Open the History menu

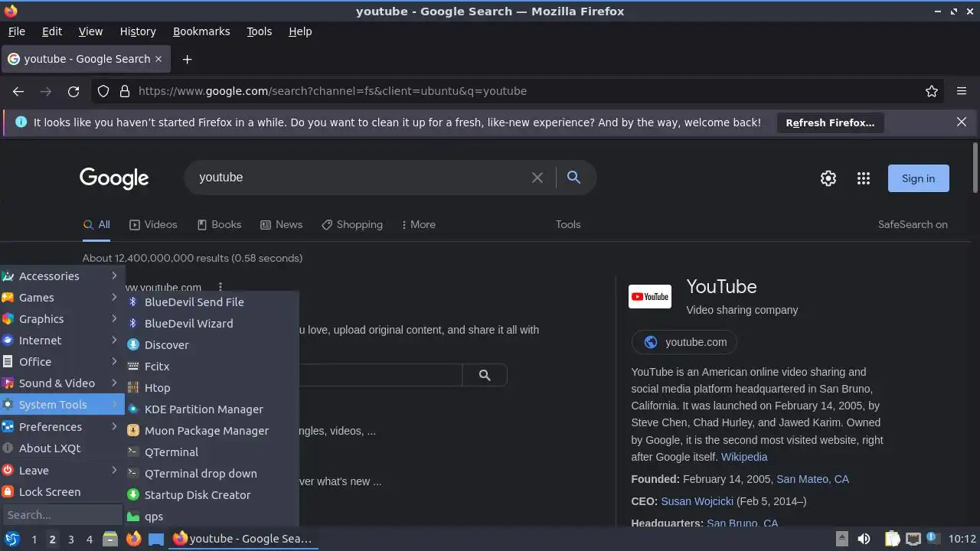[x=138, y=31]
